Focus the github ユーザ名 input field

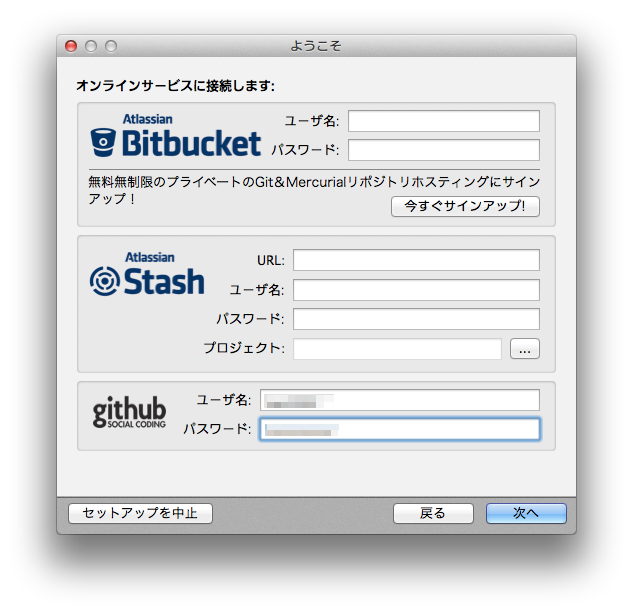pyautogui.click(x=400, y=400)
